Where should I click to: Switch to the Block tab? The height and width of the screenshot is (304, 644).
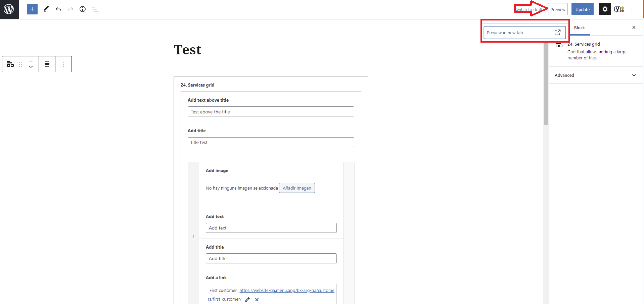[x=579, y=28]
